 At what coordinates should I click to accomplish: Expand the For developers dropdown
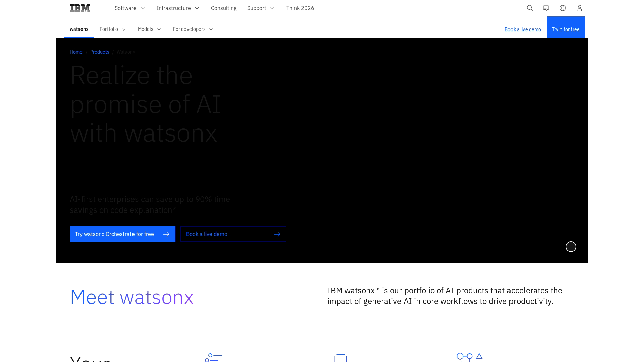click(x=193, y=29)
